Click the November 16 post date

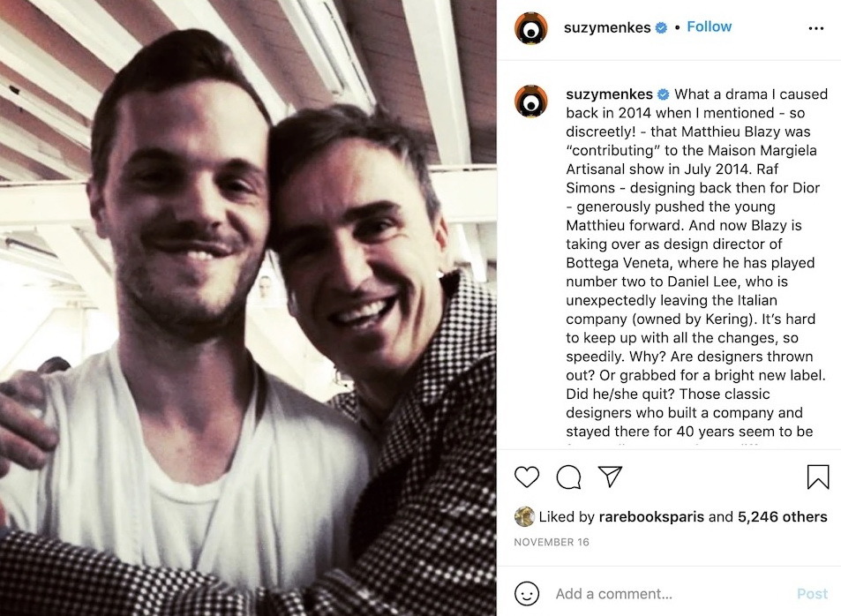552,542
